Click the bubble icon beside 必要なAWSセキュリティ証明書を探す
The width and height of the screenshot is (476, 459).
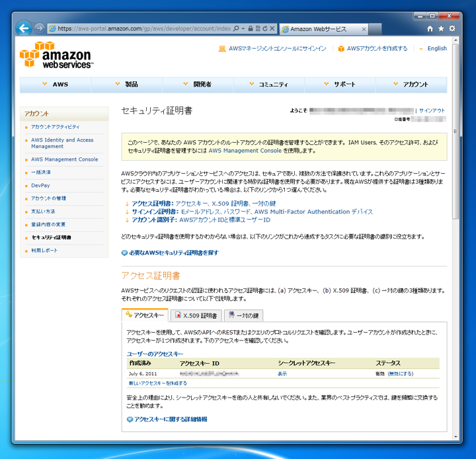[x=124, y=253]
